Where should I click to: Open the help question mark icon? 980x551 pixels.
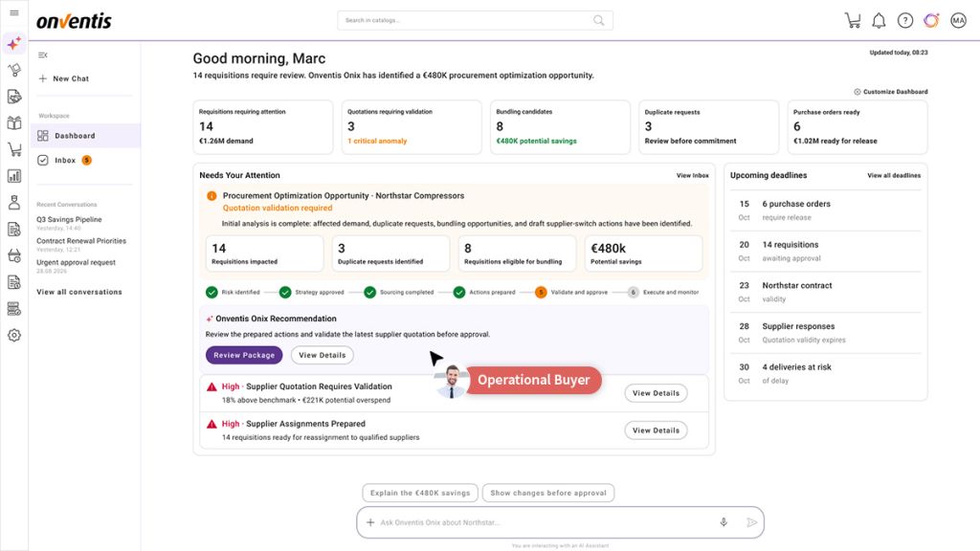tap(905, 21)
